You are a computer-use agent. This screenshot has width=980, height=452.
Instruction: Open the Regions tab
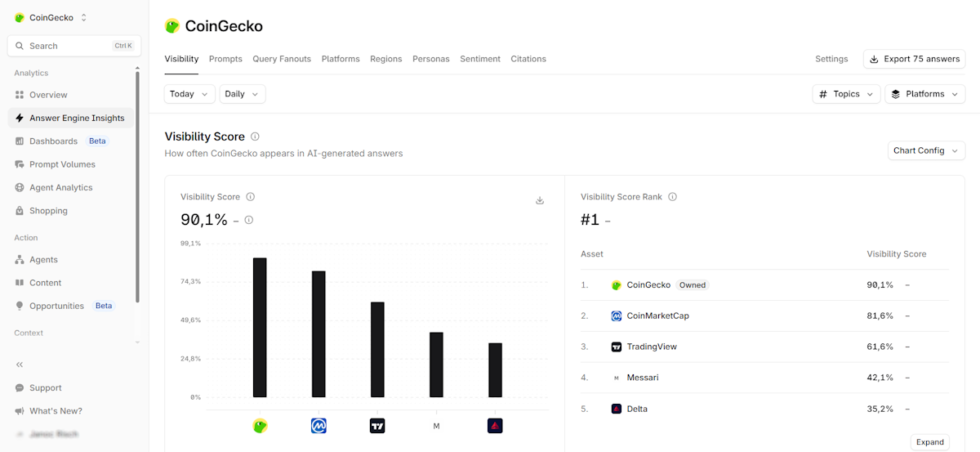pos(386,59)
